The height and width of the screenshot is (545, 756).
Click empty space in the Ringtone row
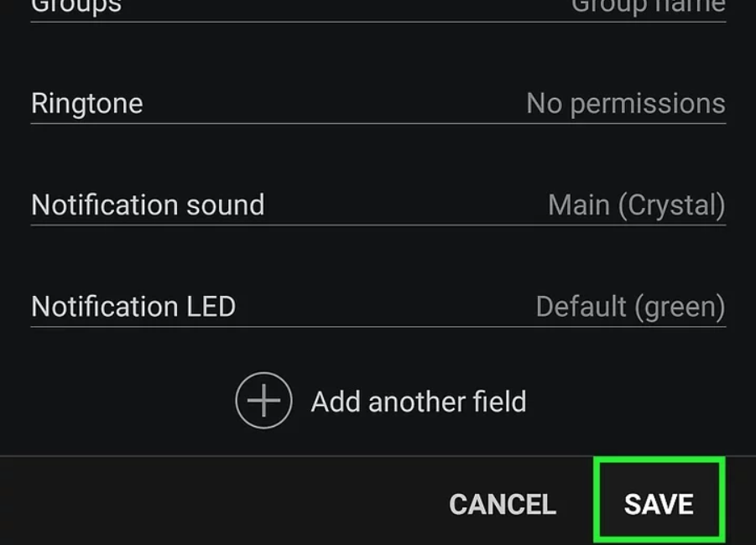(336, 104)
